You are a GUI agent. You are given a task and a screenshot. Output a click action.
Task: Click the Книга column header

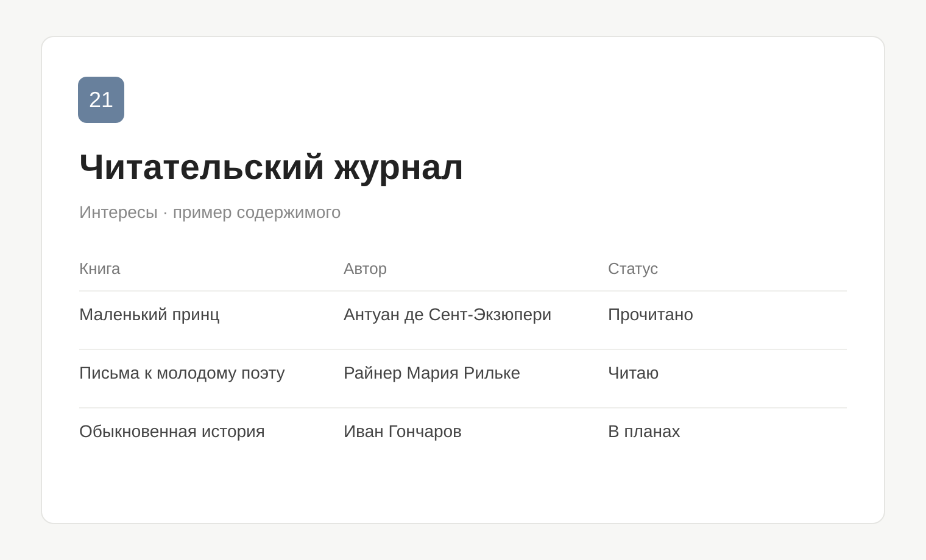pos(100,268)
